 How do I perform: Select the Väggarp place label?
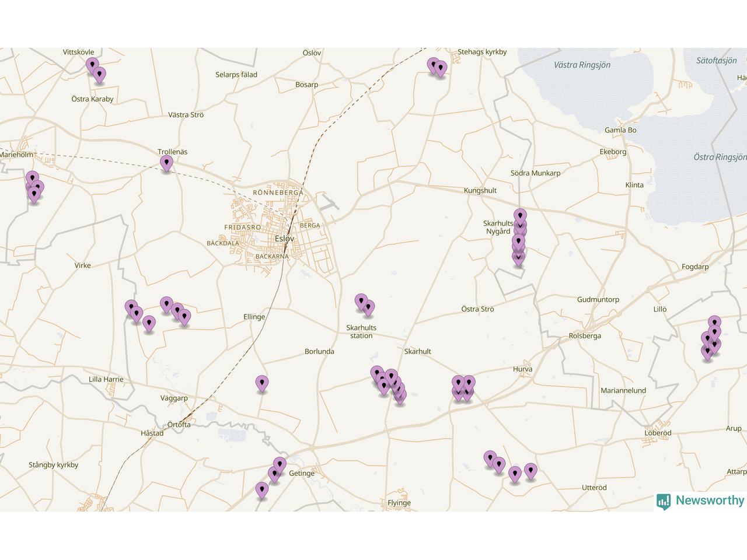pos(174,398)
